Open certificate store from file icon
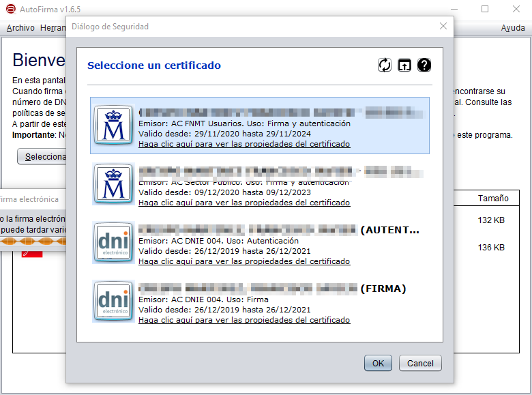The image size is (532, 395). point(404,65)
